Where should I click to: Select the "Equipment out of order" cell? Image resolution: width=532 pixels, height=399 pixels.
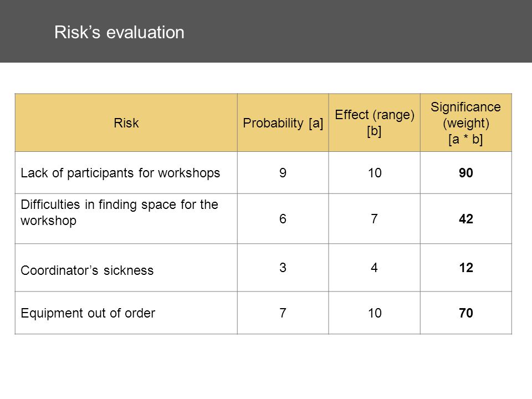point(126,313)
